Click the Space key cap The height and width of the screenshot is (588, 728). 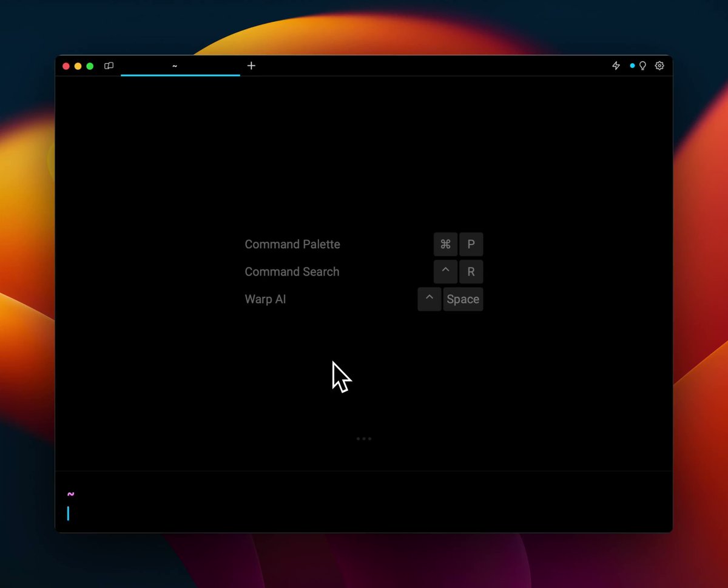pos(463,299)
